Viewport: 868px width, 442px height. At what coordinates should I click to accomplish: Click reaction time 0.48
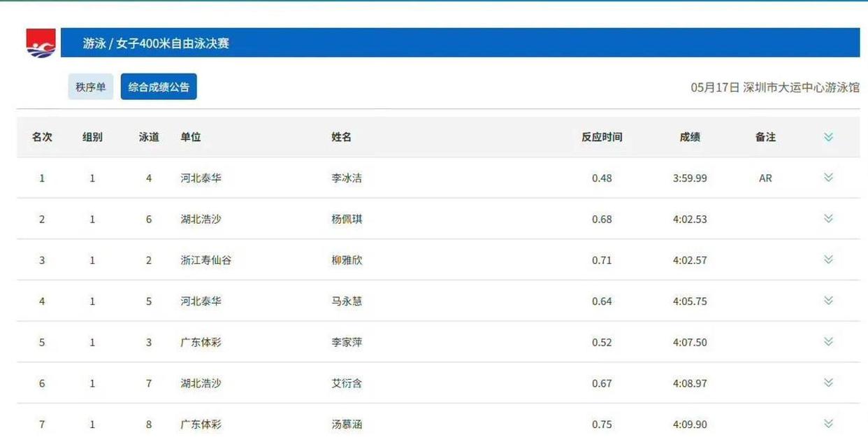click(602, 178)
